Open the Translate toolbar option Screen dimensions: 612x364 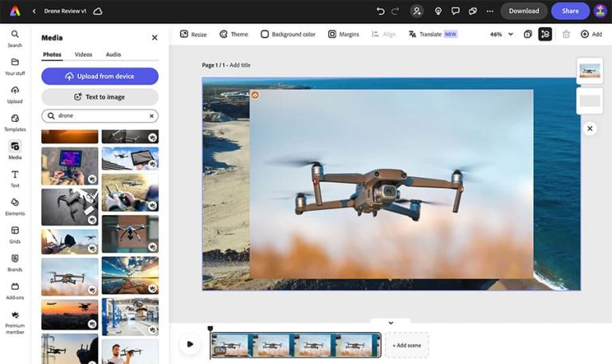[433, 34]
